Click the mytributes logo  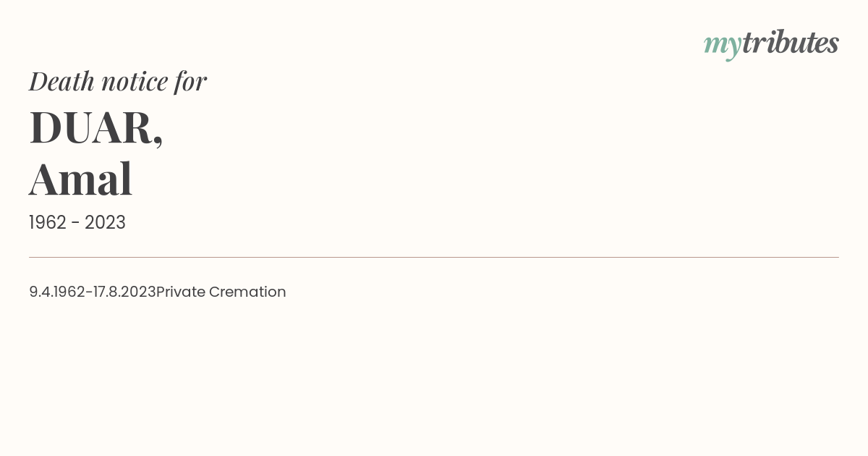pyautogui.click(x=771, y=44)
